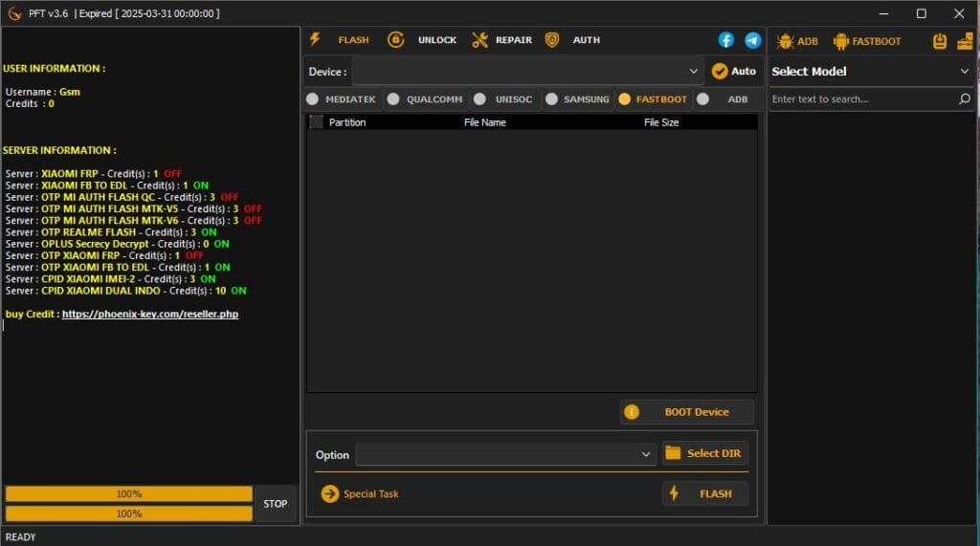
Task: Click the XIAOMI FRP server line
Action: click(94, 174)
